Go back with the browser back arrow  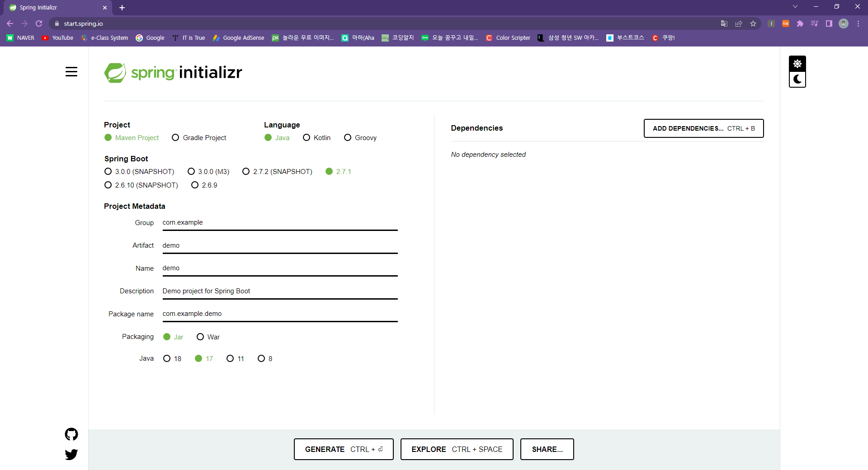click(10, 23)
